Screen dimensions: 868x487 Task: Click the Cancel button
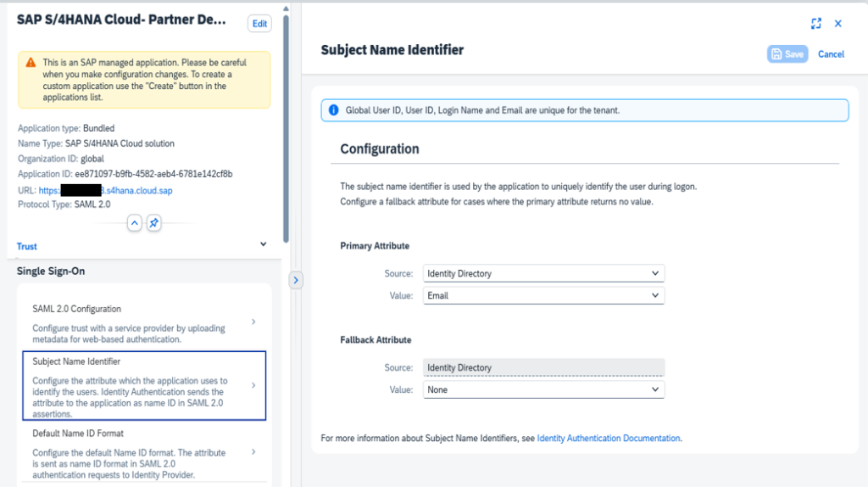(x=831, y=54)
